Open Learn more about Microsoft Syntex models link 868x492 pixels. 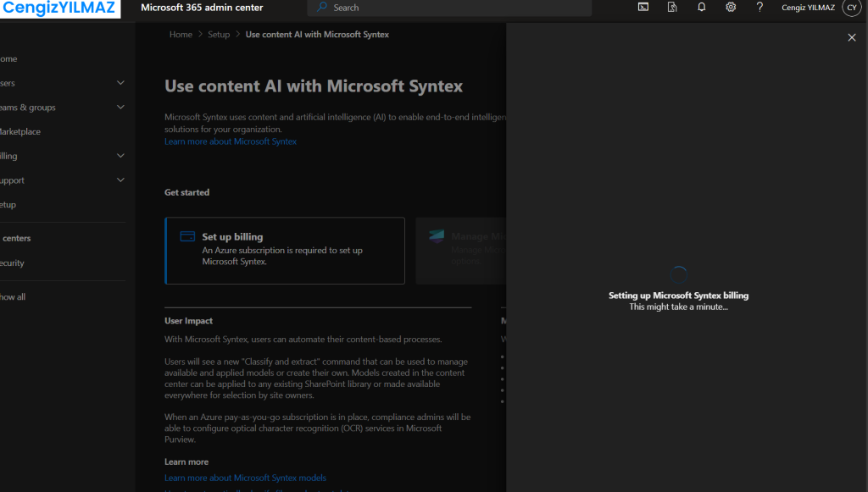tap(245, 478)
